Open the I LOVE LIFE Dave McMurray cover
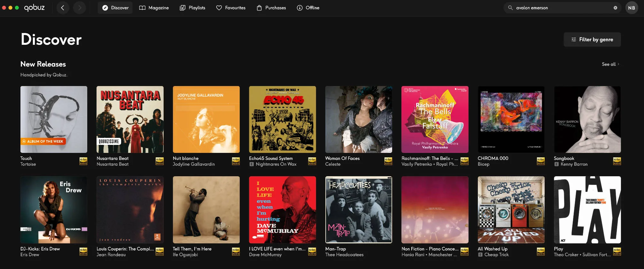 point(283,210)
